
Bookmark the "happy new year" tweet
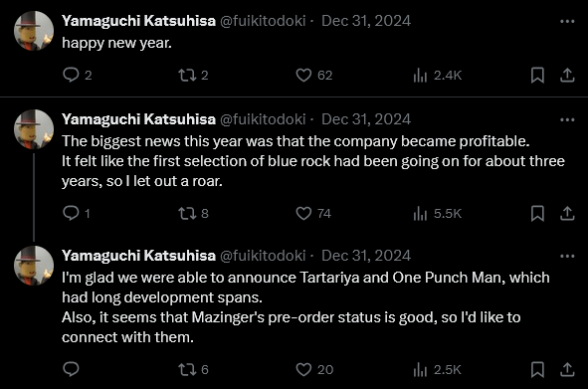(537, 75)
